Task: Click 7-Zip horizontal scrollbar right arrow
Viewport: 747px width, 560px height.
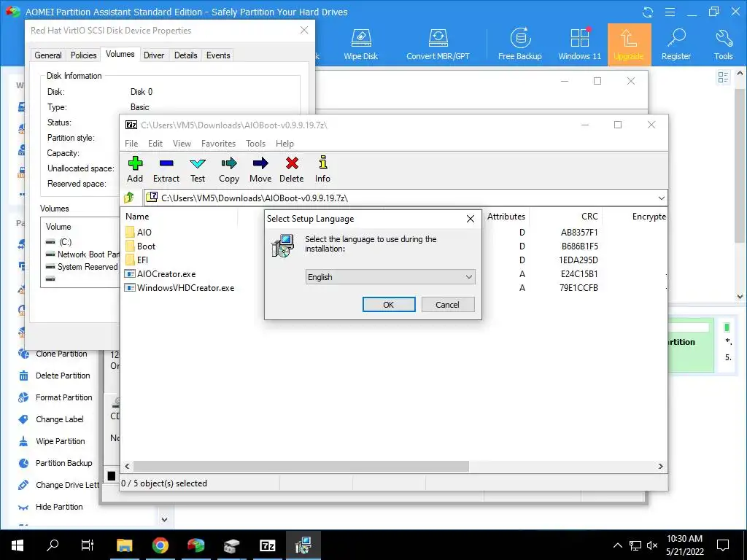Action: tap(661, 466)
